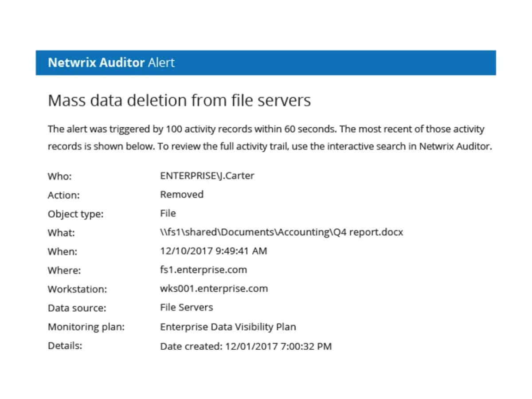Select the File Servers data source value
Viewport: 532px width, 399px height.
(187, 307)
